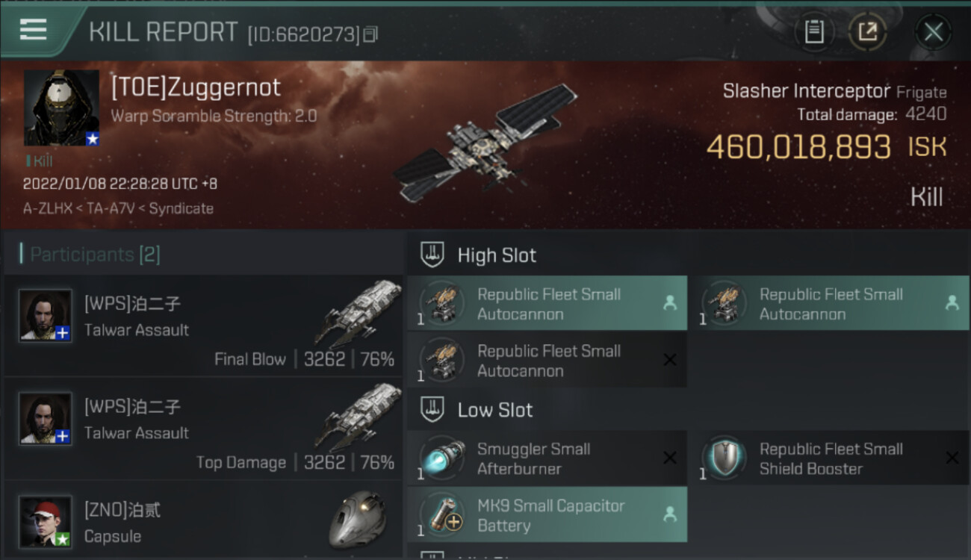Image resolution: width=971 pixels, height=560 pixels.
Task: View the Slasher Interceptor ship image
Action: [x=485, y=143]
